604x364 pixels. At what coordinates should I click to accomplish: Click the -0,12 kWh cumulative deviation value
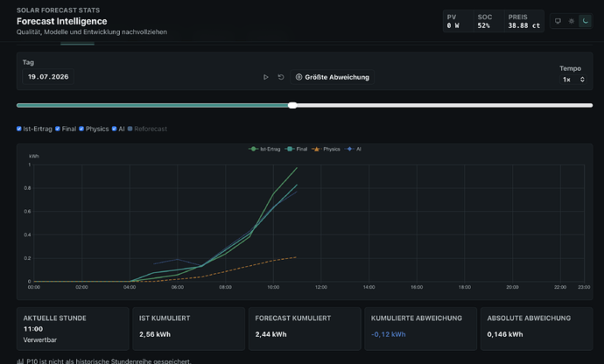pos(389,334)
